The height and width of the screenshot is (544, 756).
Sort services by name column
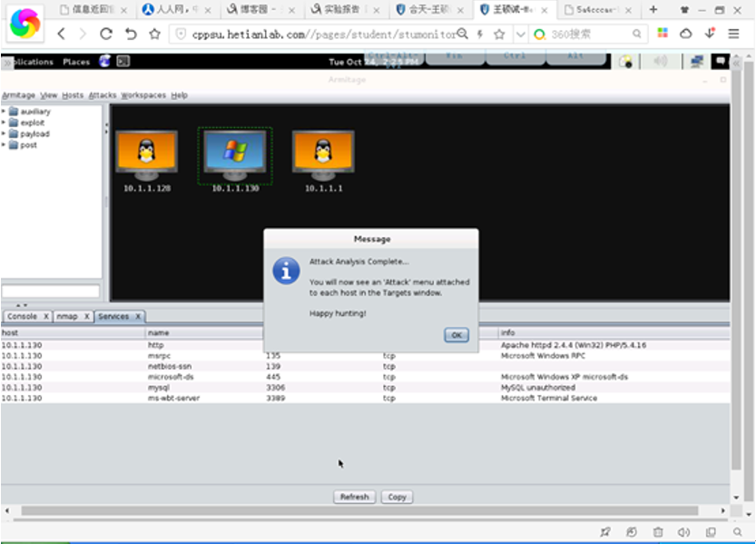[x=204, y=332]
